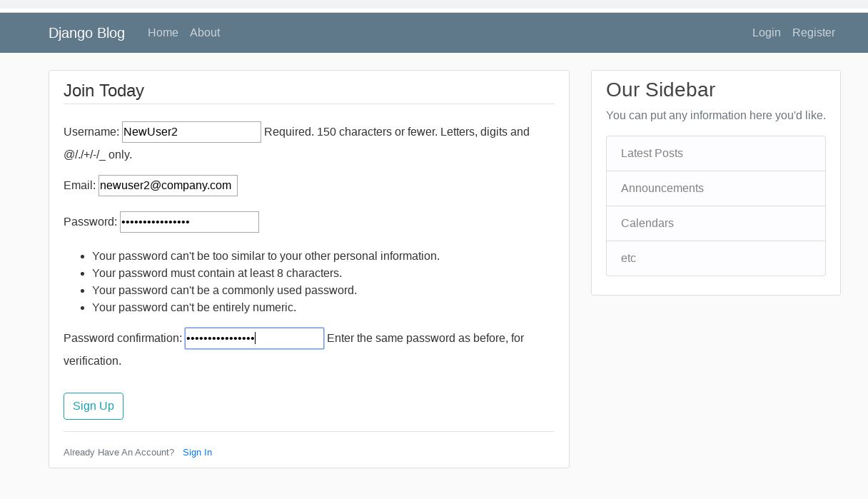Follow the Sign In link
This screenshot has width=868, height=499.
197,453
